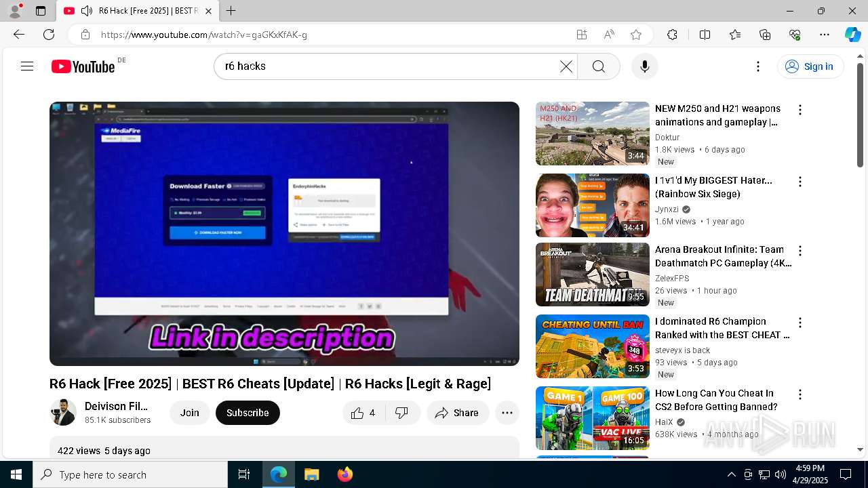Viewport: 868px width, 488px height.
Task: Activate Read aloud icon in address bar
Action: coord(609,35)
